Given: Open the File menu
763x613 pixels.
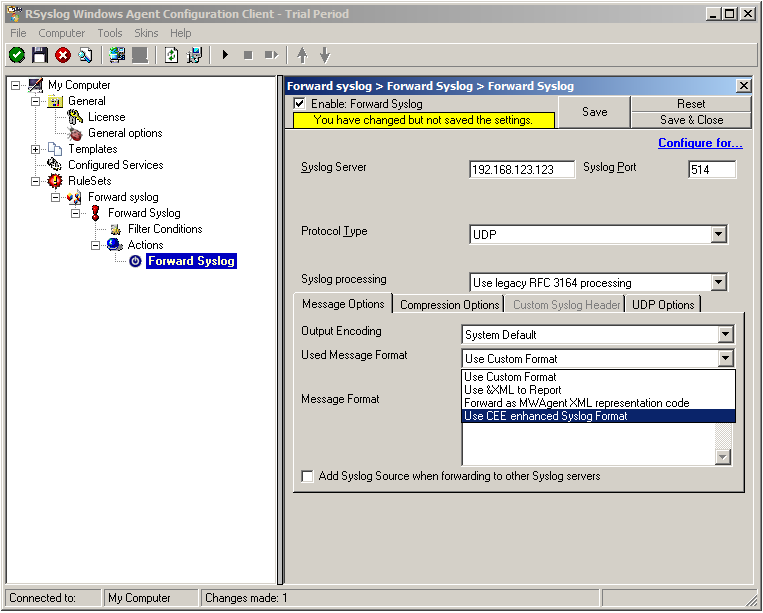Looking at the screenshot, I should [18, 33].
